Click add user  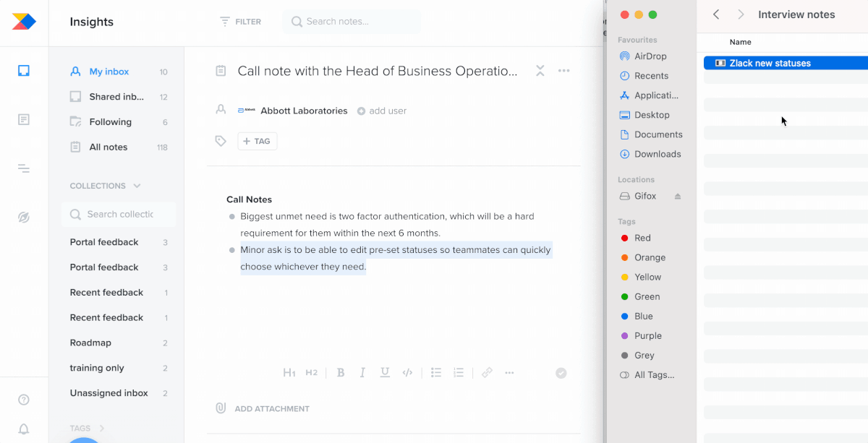tap(381, 111)
